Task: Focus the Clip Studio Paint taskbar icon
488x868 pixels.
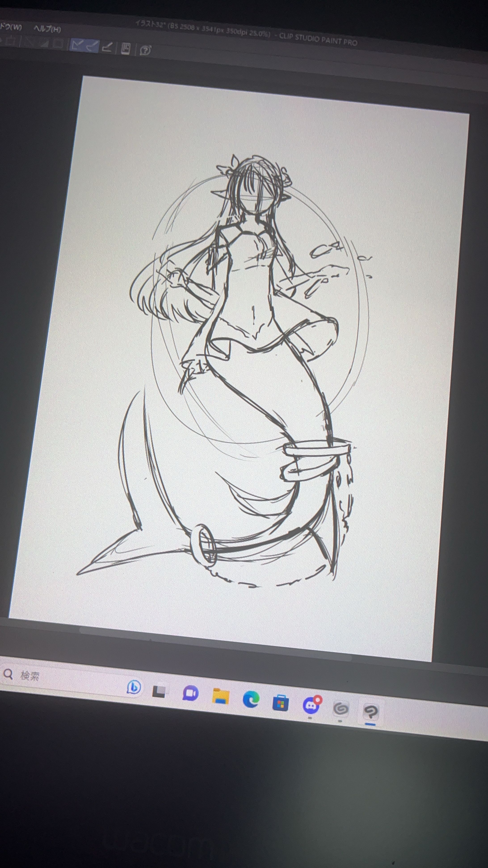Action: [371, 712]
